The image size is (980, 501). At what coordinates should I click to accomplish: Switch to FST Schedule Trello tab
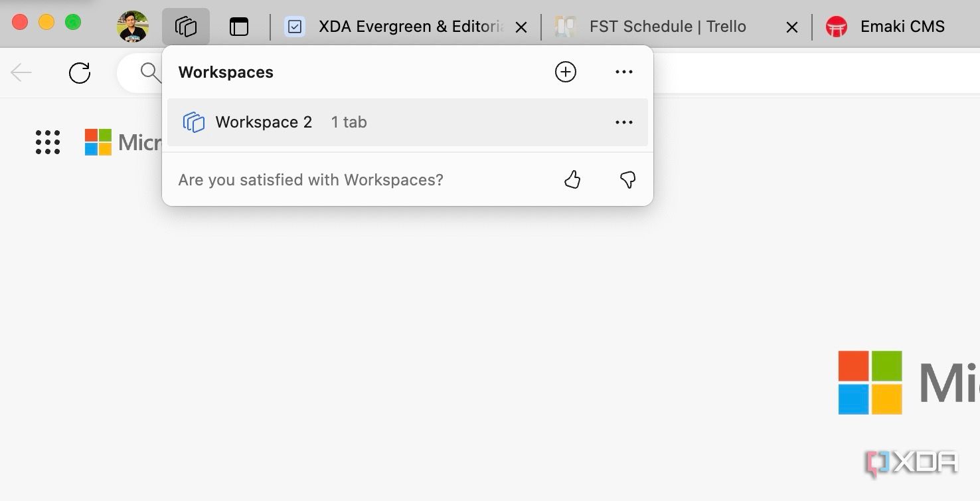667,27
